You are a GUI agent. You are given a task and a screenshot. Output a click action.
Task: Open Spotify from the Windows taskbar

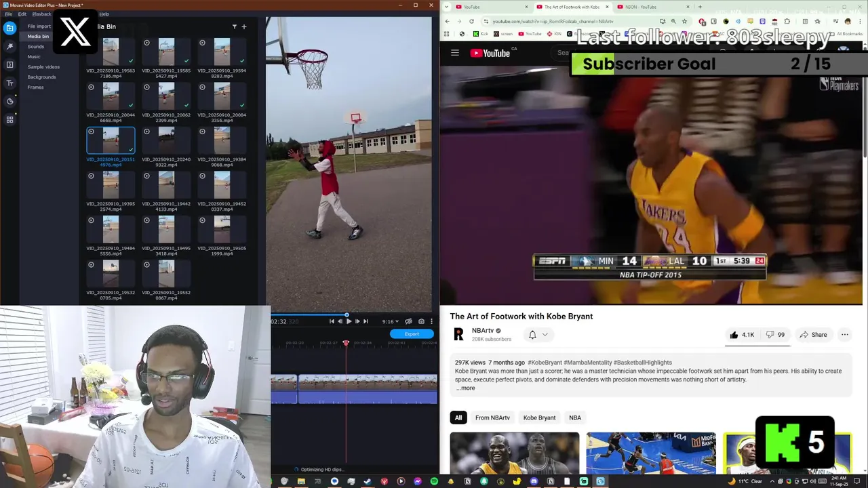tap(434, 481)
